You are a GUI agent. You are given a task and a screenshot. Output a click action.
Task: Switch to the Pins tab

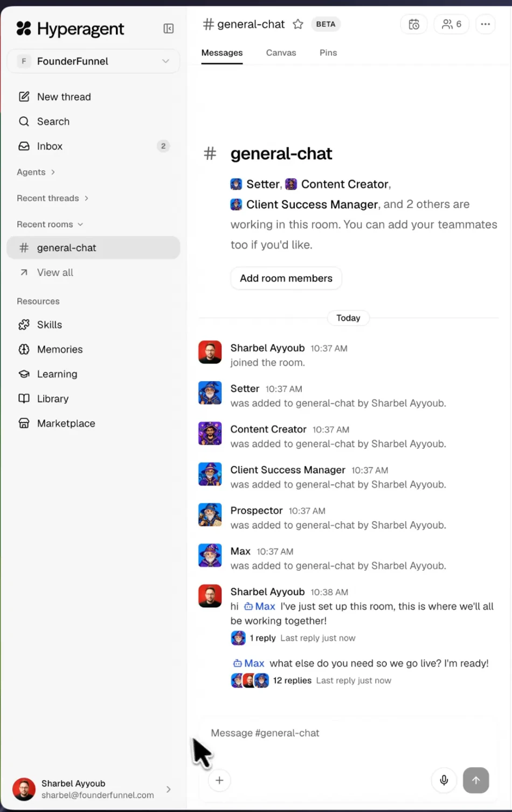coord(328,53)
